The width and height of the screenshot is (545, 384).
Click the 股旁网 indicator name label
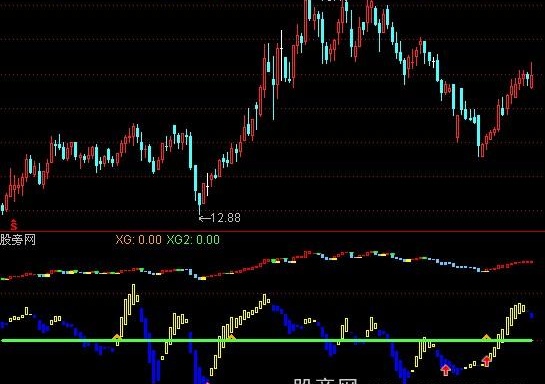point(17,240)
